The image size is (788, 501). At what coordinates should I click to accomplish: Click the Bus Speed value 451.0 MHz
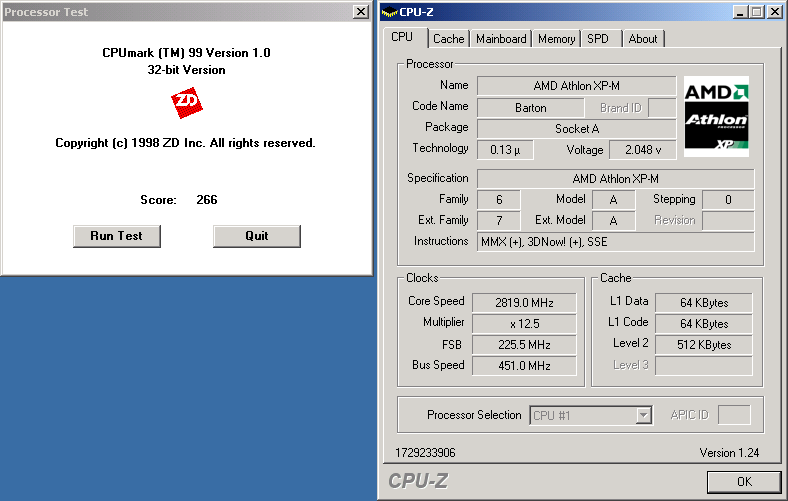[x=524, y=366]
